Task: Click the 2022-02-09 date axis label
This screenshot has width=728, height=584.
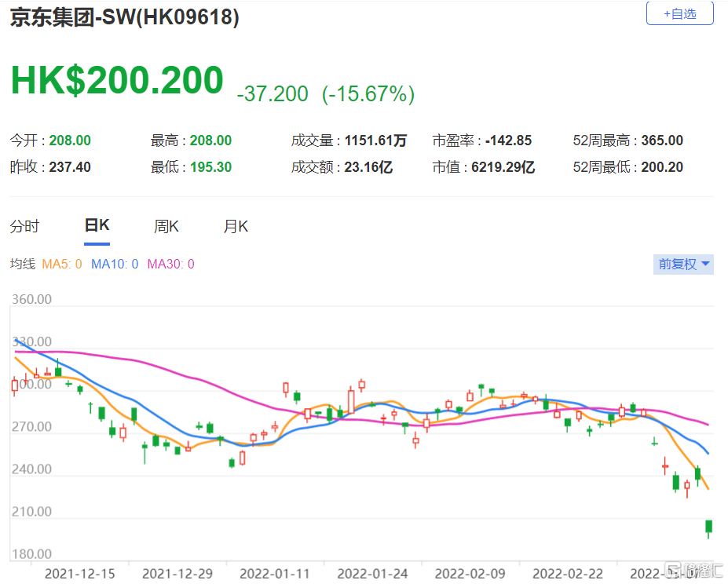Action: [x=469, y=574]
